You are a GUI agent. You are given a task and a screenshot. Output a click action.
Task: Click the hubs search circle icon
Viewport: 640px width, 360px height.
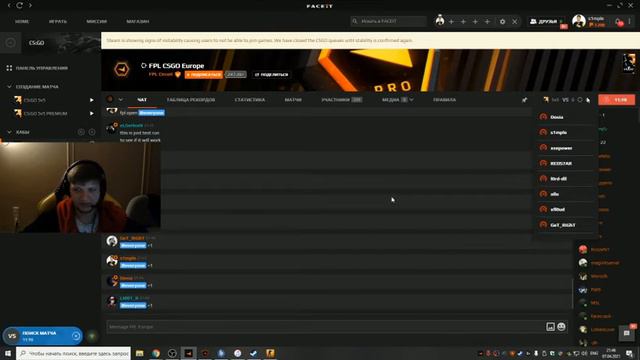(81, 132)
